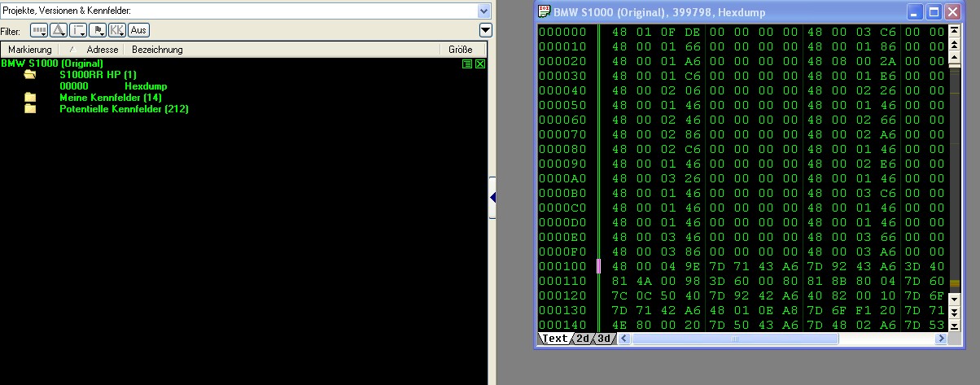Open the flag filter icon in Filter bar
Screen dimensions: 980x385
(x=98, y=30)
